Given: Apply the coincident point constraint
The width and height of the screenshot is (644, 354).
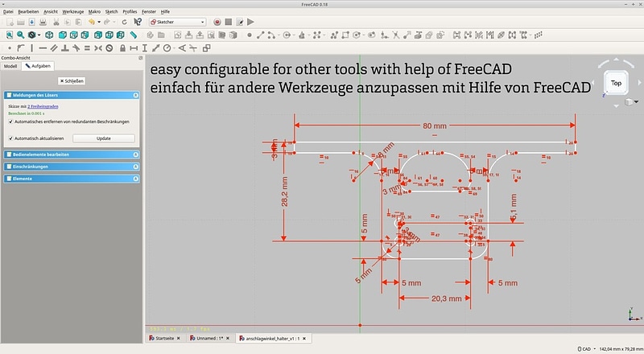Looking at the screenshot, I should [10, 48].
